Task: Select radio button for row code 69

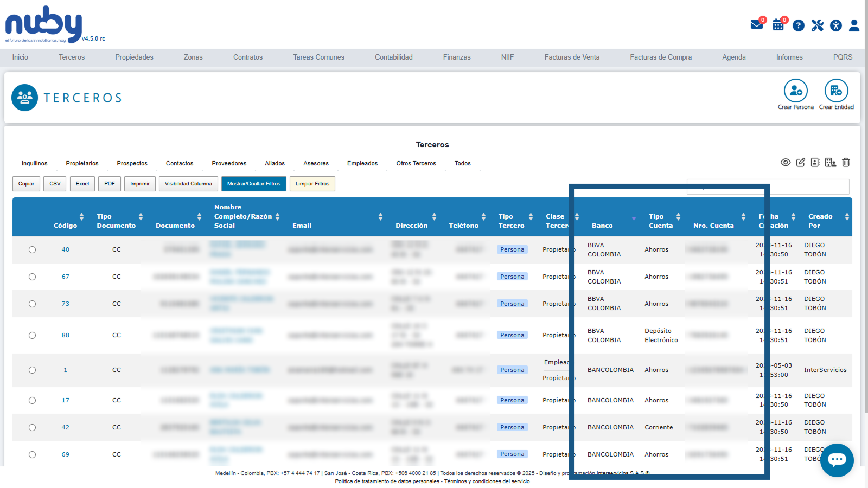Action: [33, 455]
